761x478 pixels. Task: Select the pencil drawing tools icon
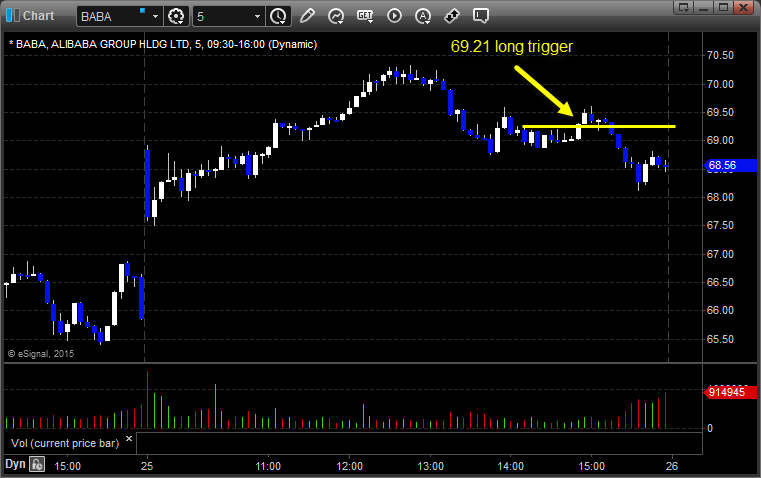click(x=307, y=16)
